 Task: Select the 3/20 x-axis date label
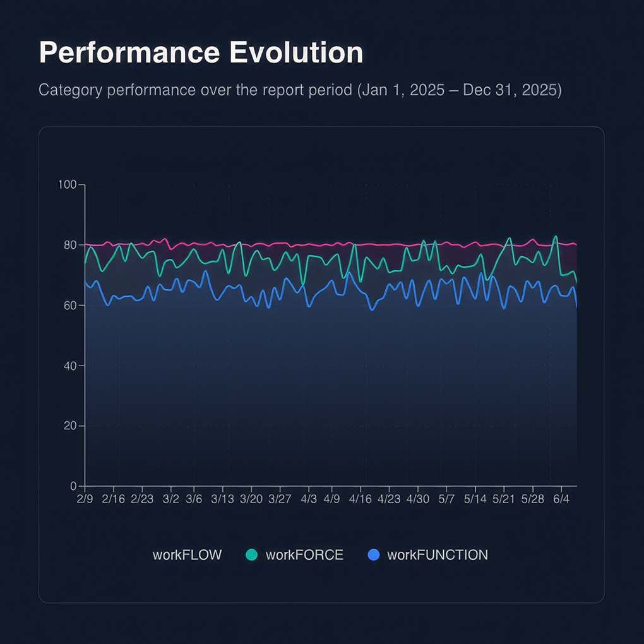[x=251, y=499]
